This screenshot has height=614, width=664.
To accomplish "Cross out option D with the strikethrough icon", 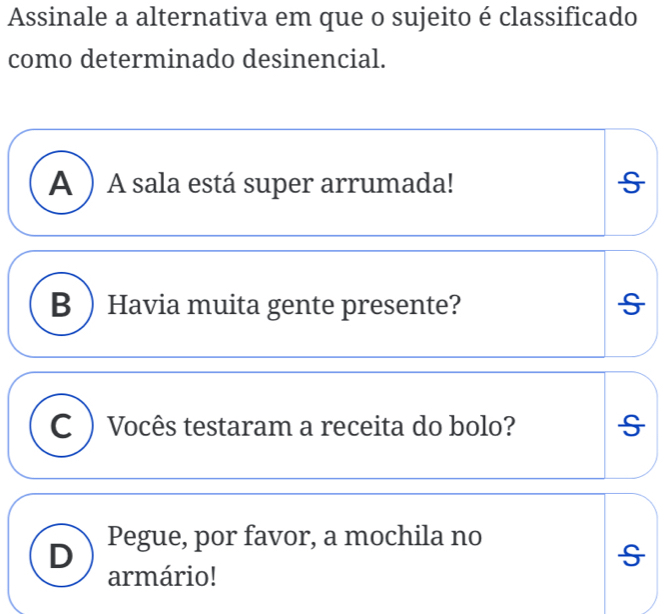I will coord(630,557).
